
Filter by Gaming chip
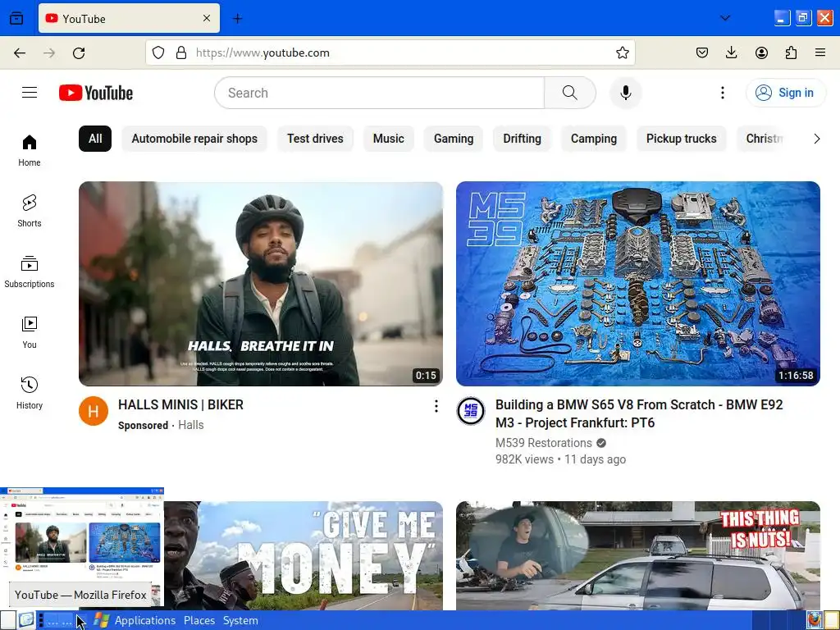454,139
